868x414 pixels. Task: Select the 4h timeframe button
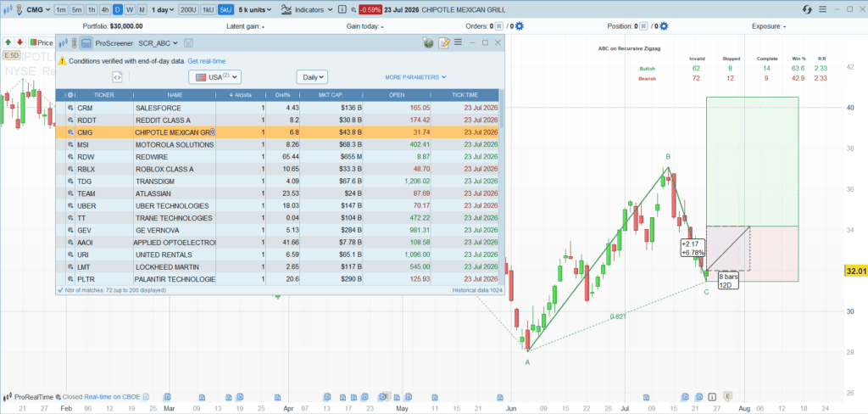(x=105, y=10)
